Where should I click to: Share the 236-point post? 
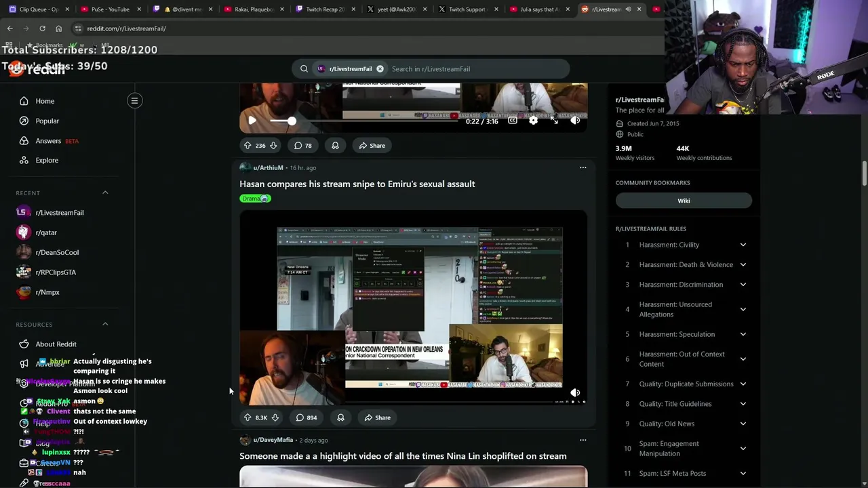[x=372, y=146]
